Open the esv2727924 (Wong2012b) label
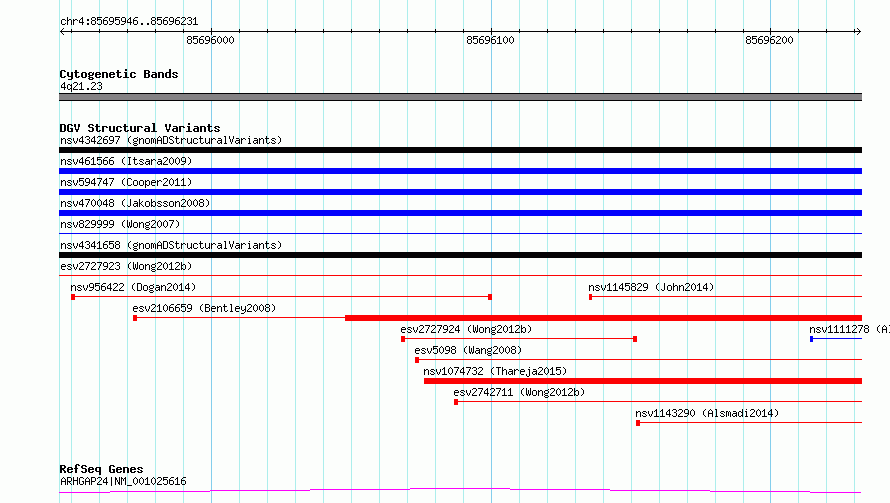 [x=466, y=329]
